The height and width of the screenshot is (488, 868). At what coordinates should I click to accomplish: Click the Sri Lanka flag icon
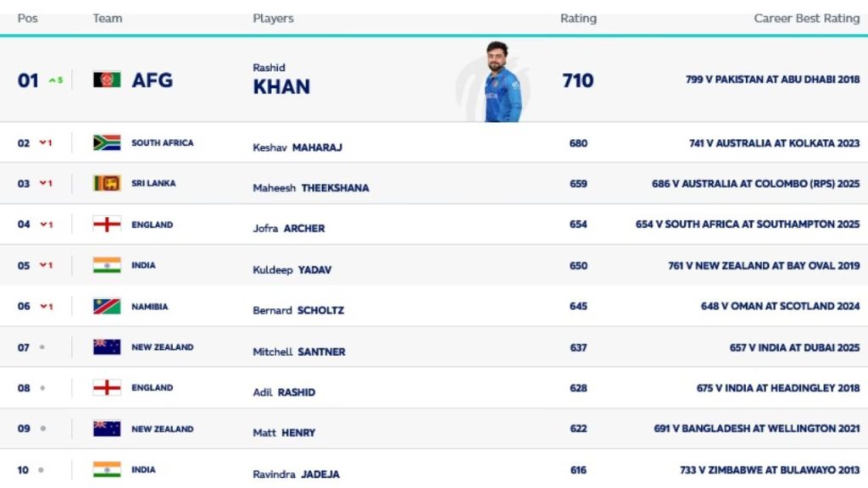point(107,183)
